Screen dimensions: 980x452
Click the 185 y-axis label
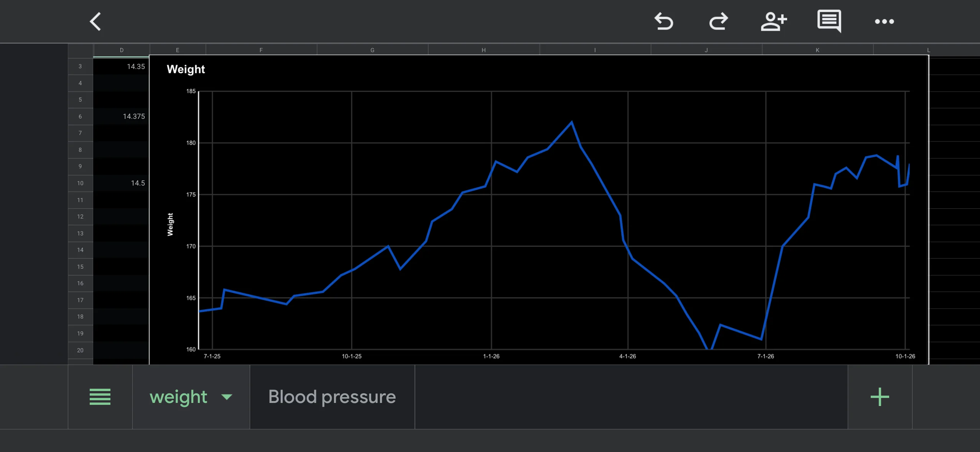point(191,91)
